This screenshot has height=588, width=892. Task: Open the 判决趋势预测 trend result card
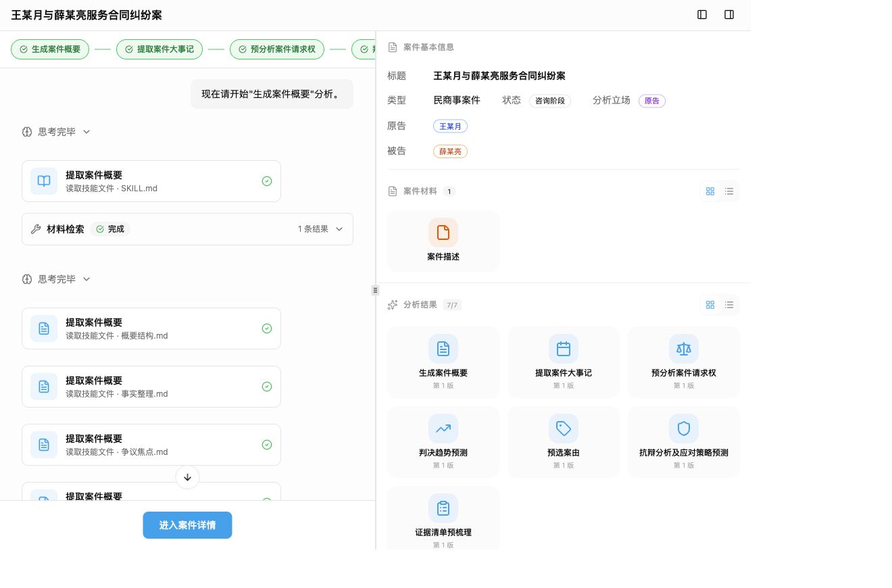[443, 442]
